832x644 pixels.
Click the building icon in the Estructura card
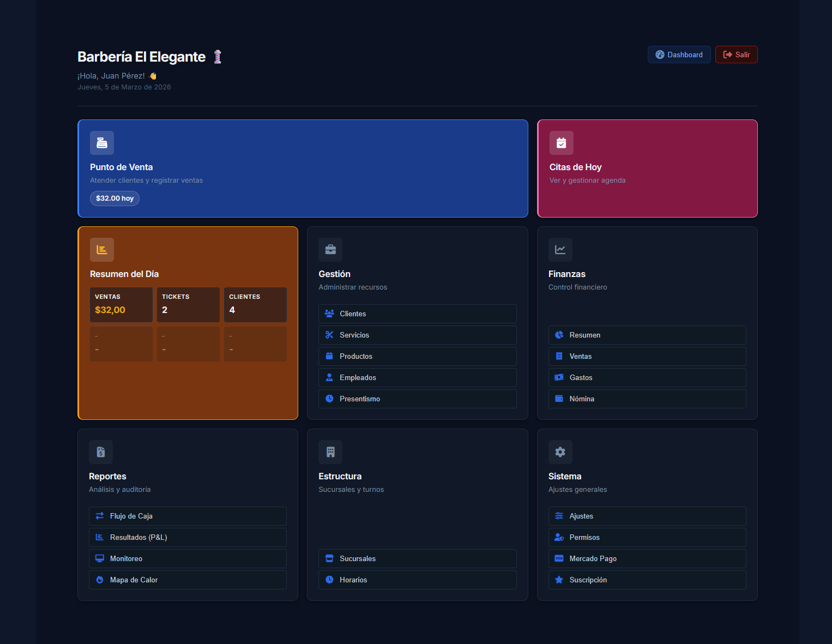[x=330, y=452]
